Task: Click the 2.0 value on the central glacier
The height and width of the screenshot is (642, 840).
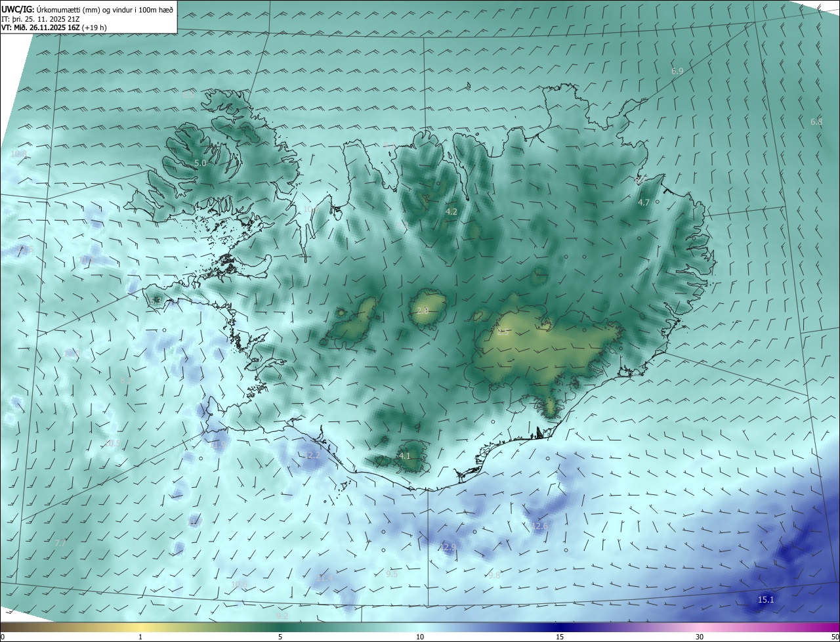Action: pos(422,310)
